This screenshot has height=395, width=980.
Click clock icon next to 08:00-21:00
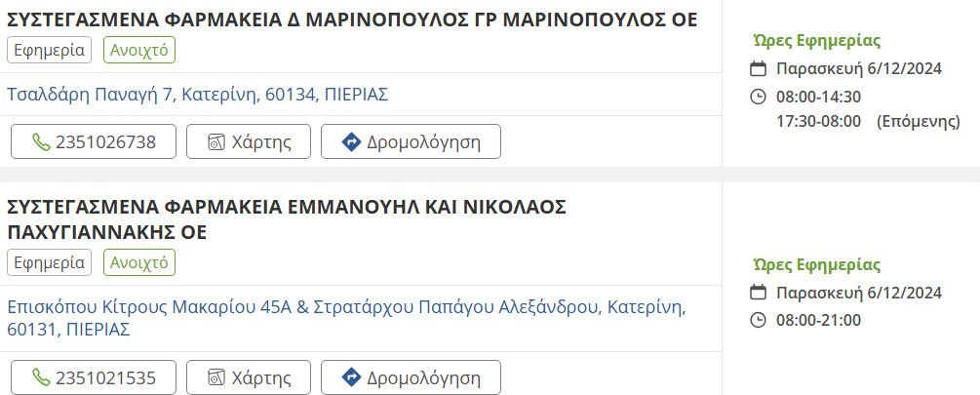click(x=758, y=320)
